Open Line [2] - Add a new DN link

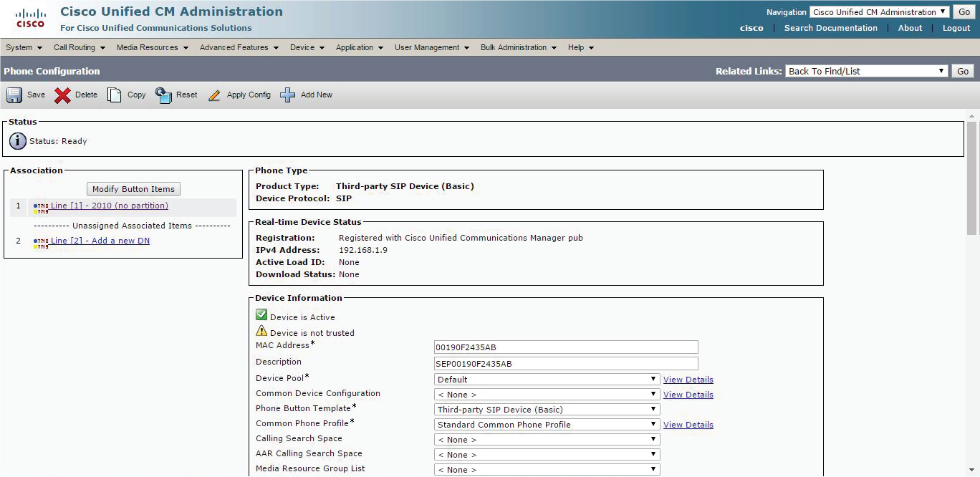point(100,241)
